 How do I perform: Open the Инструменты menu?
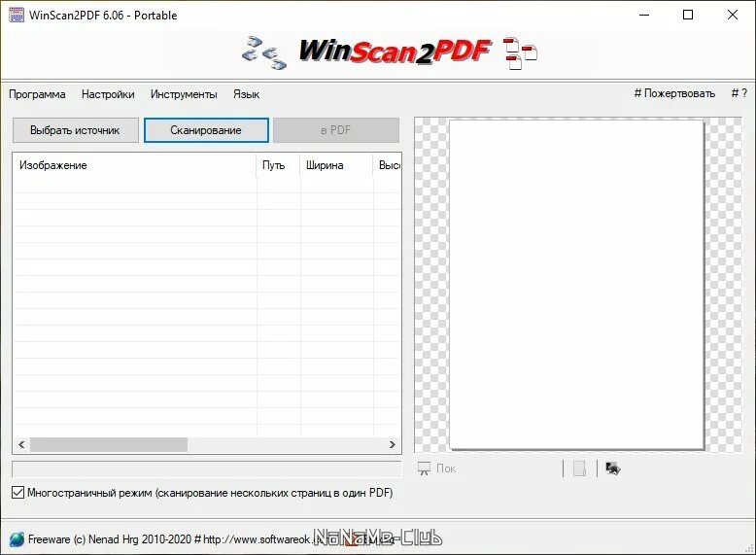click(x=184, y=94)
